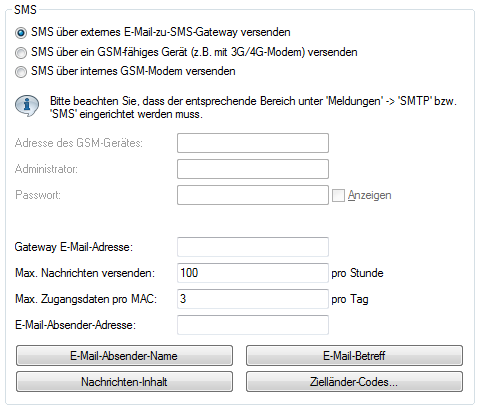Click the Adresse des GSM-Gerätes field
This screenshot has height=414, width=483.
[x=253, y=143]
